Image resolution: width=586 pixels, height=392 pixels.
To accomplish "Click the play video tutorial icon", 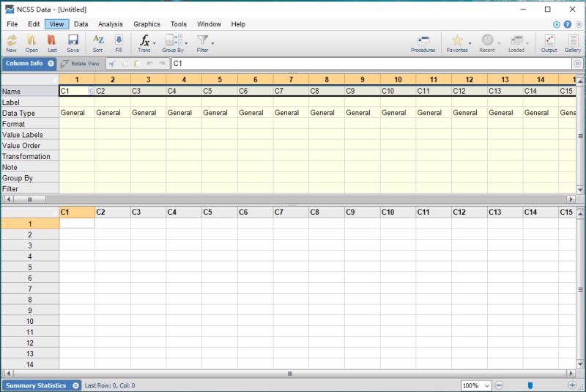I will tap(557, 24).
